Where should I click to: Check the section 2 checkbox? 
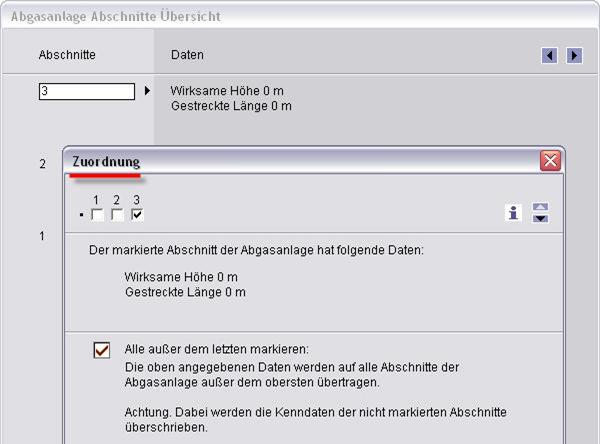tap(117, 215)
